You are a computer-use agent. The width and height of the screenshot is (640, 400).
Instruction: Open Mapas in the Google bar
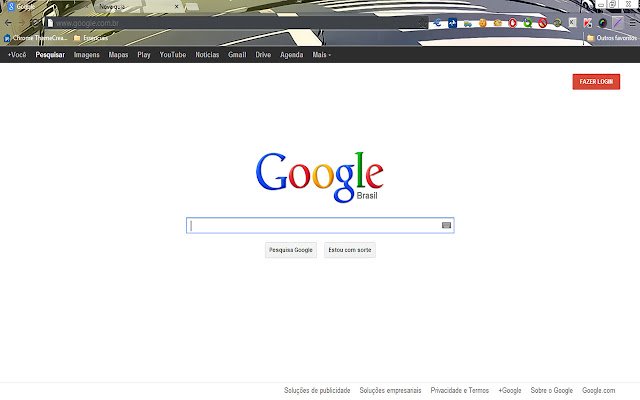118,54
